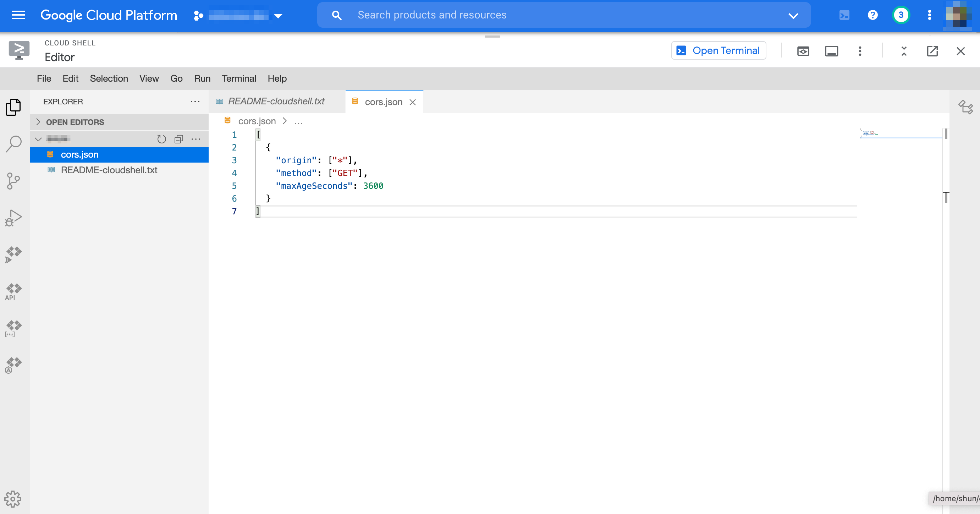This screenshot has height=514, width=980.
Task: Open the Manage settings gear icon
Action: pyautogui.click(x=13, y=498)
